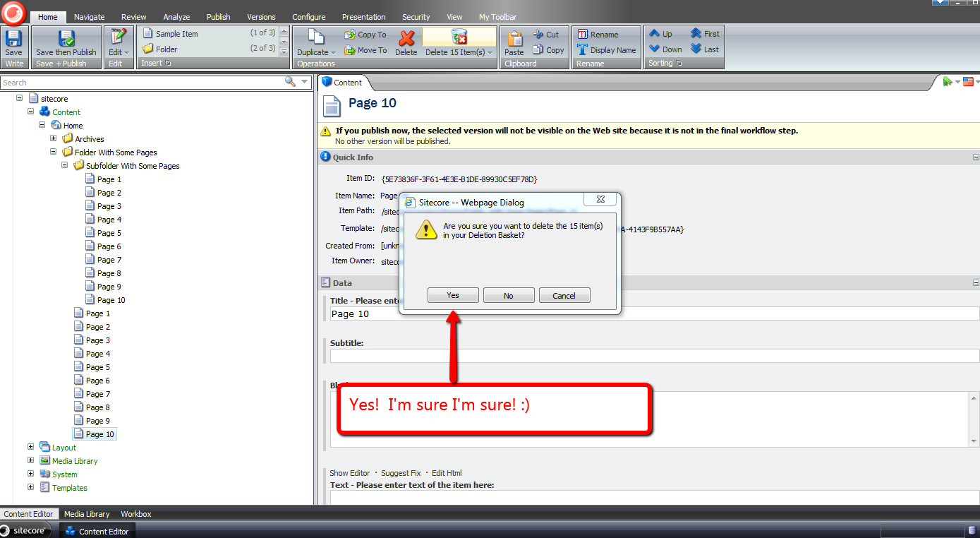Click the Duplicate icon
Screen dimensions: 980x538
pyautogui.click(x=315, y=38)
